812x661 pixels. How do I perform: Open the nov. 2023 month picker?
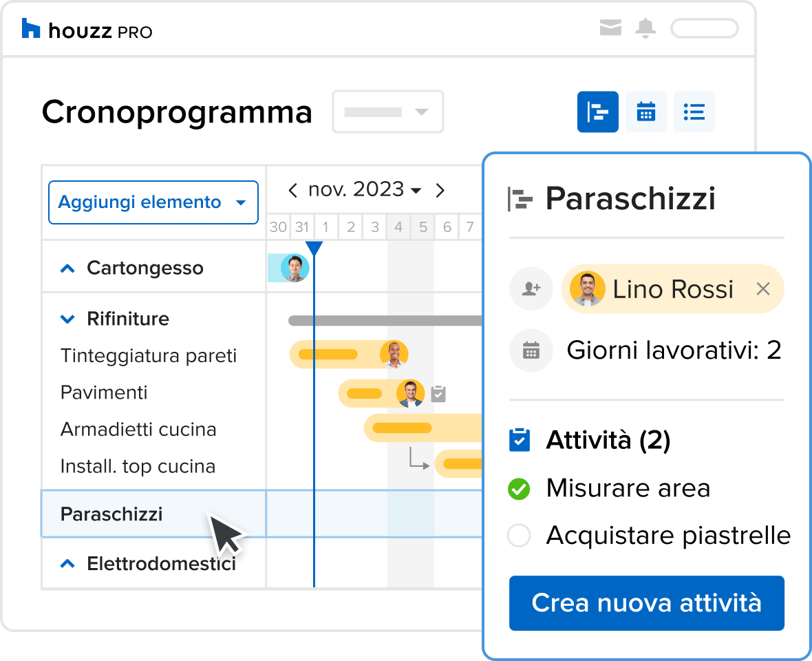click(x=365, y=190)
